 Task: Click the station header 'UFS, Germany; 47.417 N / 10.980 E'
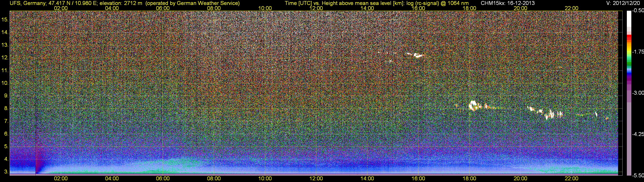tap(53, 3)
